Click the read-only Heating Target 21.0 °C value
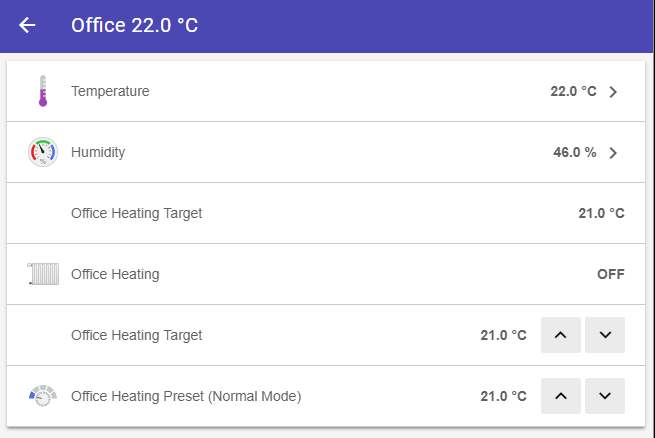Image resolution: width=655 pixels, height=438 pixels. coord(601,213)
